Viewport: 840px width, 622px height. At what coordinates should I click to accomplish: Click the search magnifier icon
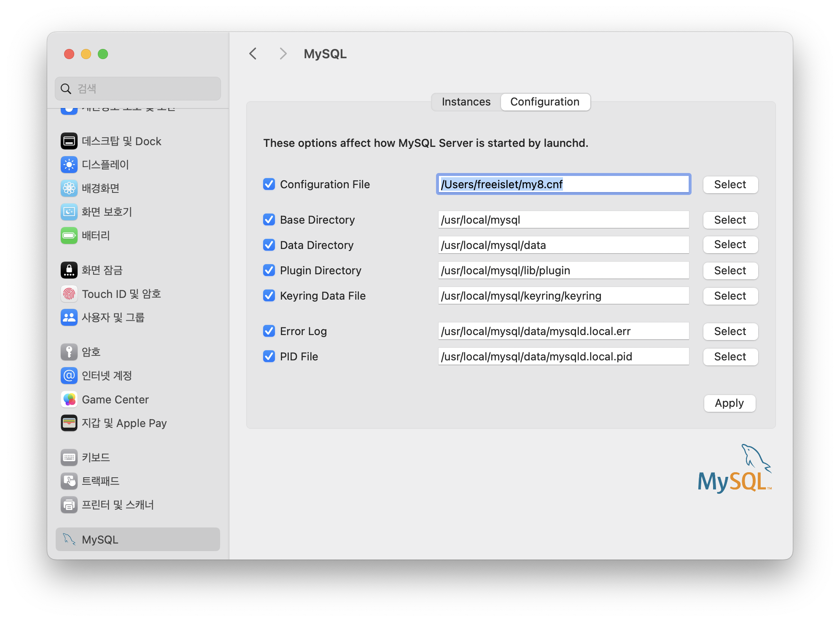pos(66,89)
